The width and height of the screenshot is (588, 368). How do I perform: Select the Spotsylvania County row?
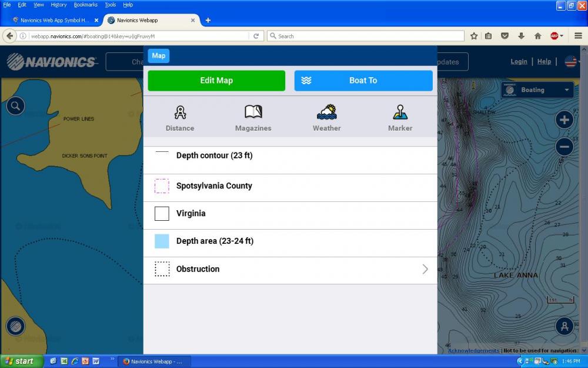click(290, 188)
